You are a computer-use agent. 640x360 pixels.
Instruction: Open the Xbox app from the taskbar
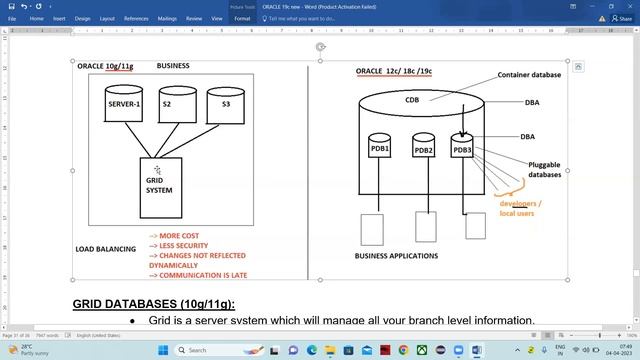pyautogui.click(x=422, y=350)
